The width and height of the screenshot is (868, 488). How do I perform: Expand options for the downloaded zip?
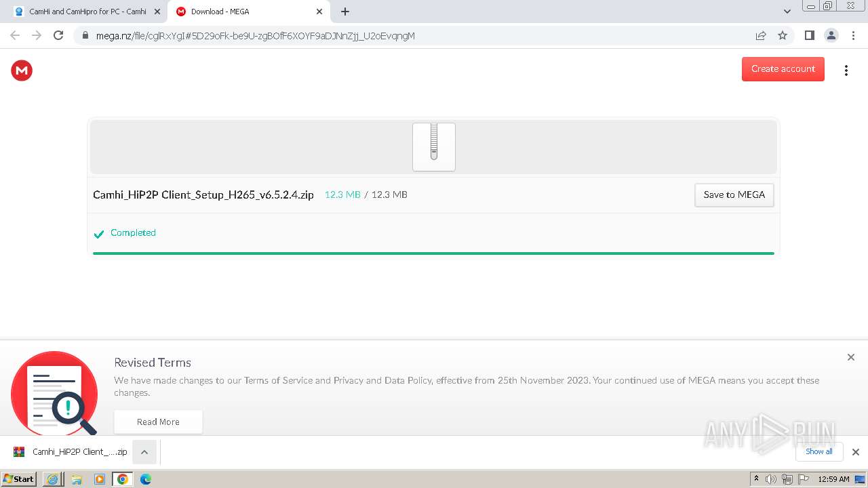(144, 452)
